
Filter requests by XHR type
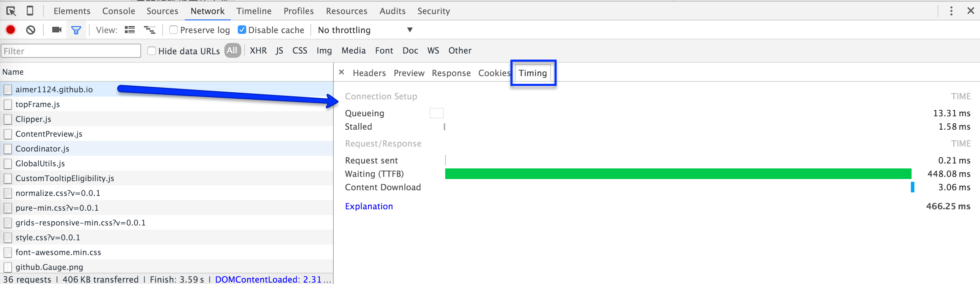click(258, 51)
